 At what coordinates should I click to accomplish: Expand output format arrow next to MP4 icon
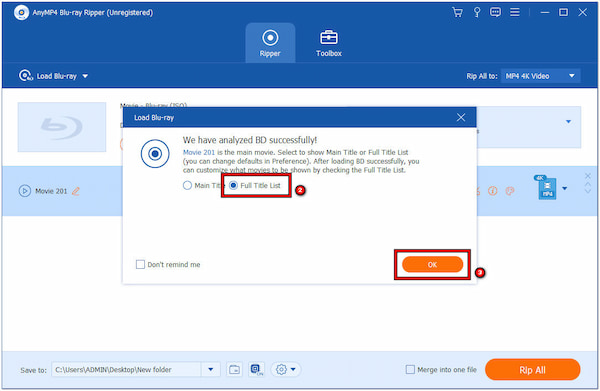(x=565, y=188)
